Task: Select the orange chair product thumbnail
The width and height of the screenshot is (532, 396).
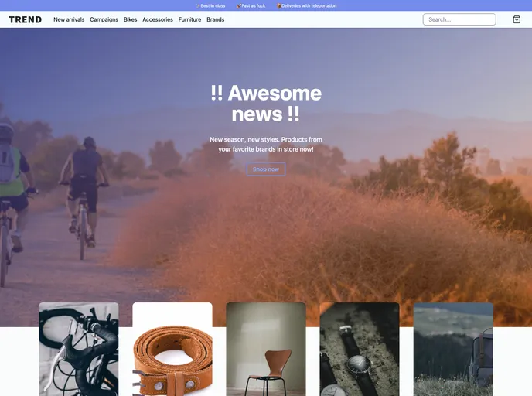Action: click(x=266, y=349)
